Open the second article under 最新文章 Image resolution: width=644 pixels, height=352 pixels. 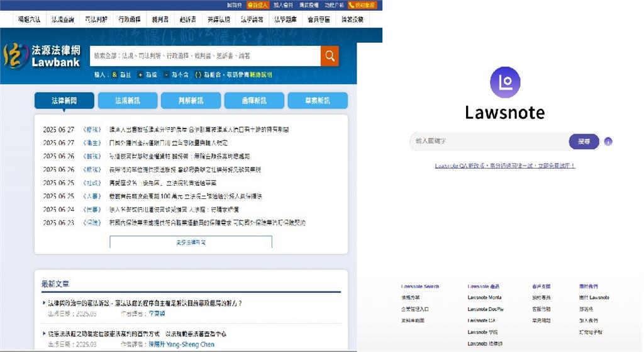coord(137,334)
